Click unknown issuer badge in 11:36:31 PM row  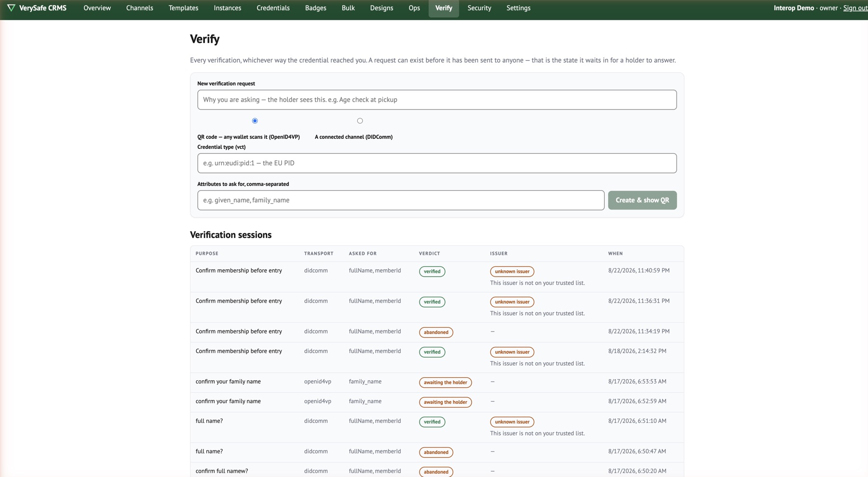512,302
